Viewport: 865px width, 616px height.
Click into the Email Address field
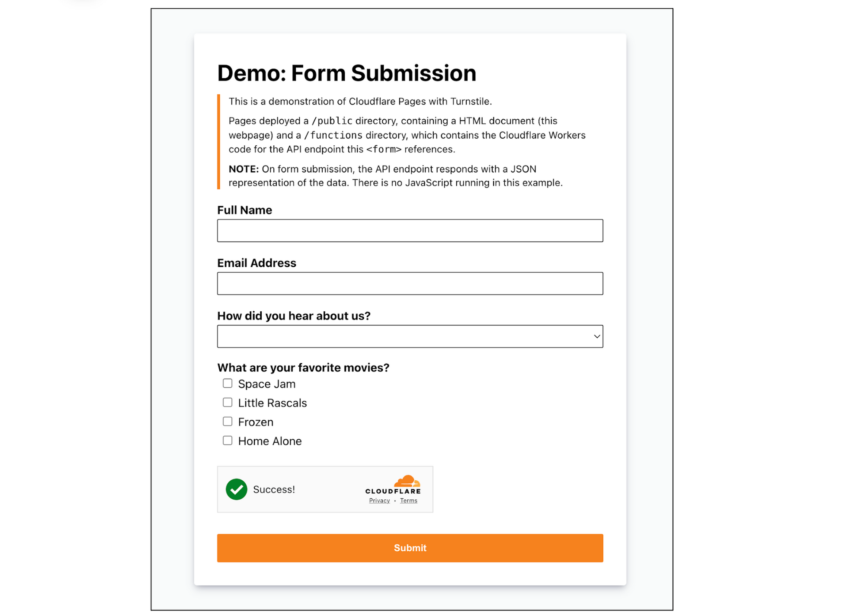point(410,284)
